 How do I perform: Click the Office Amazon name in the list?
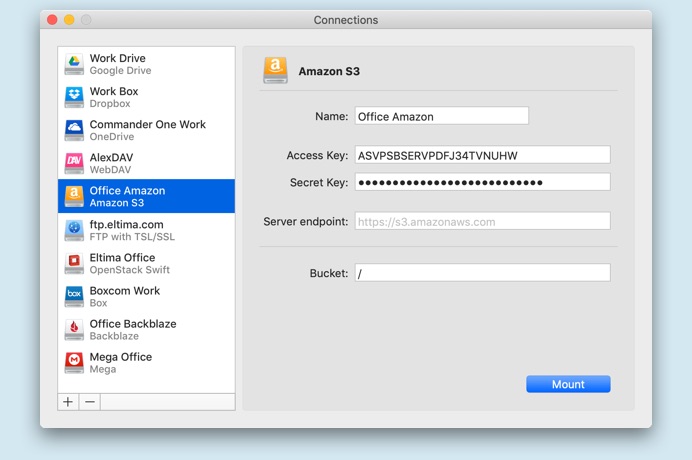point(127,191)
